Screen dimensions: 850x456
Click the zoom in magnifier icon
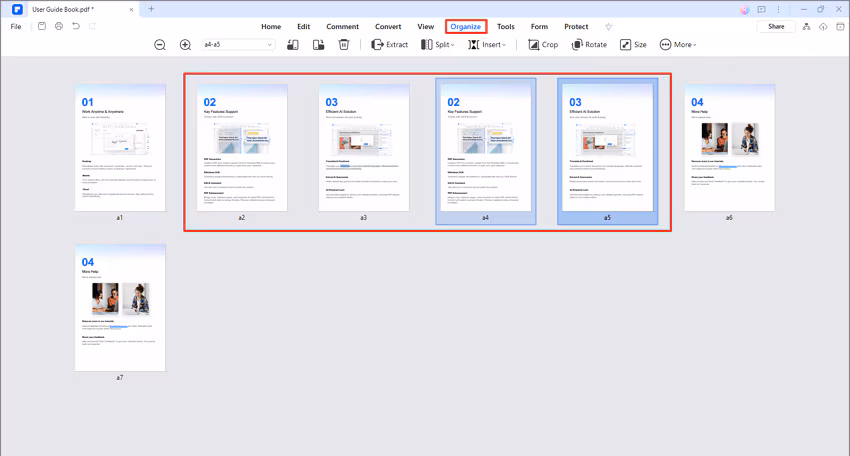[x=185, y=45]
